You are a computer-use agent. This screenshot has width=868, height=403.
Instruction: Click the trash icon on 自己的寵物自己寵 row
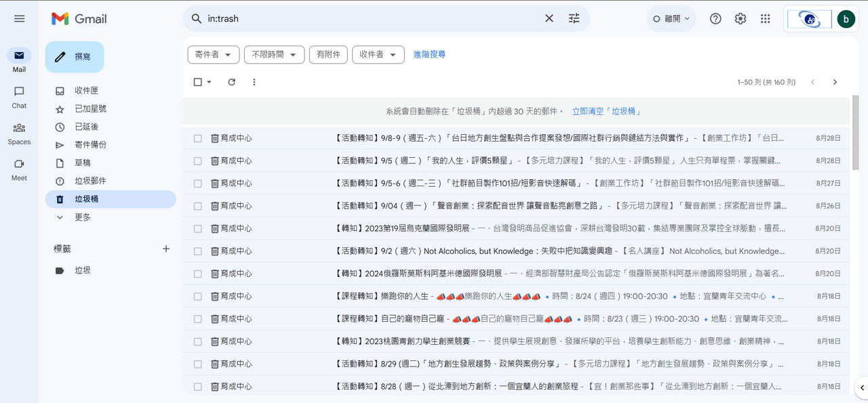point(215,319)
